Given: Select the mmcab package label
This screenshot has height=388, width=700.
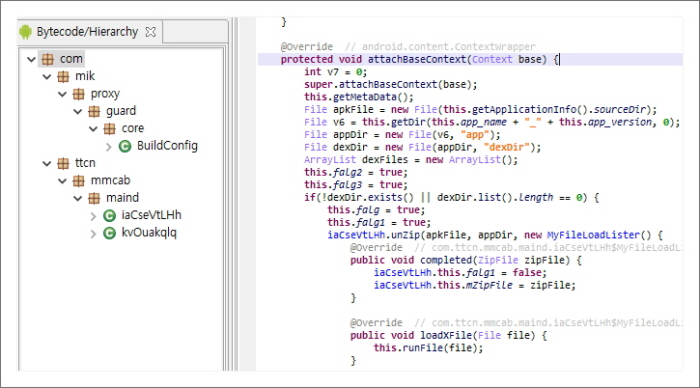Looking at the screenshot, I should pos(110,181).
